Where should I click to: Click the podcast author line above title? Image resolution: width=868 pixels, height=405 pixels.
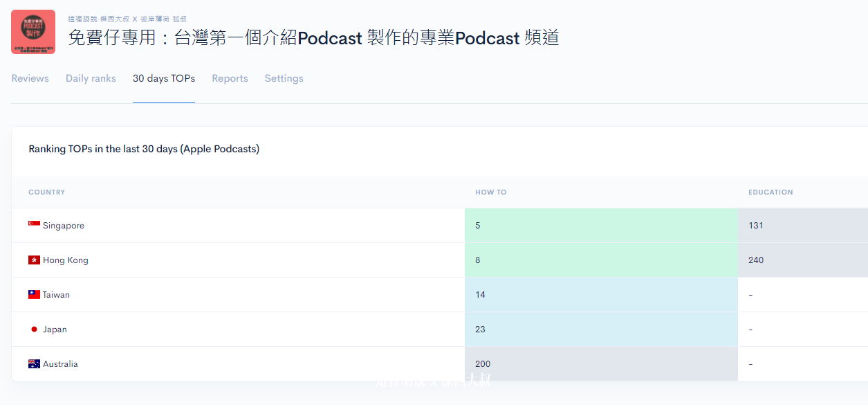[x=127, y=19]
